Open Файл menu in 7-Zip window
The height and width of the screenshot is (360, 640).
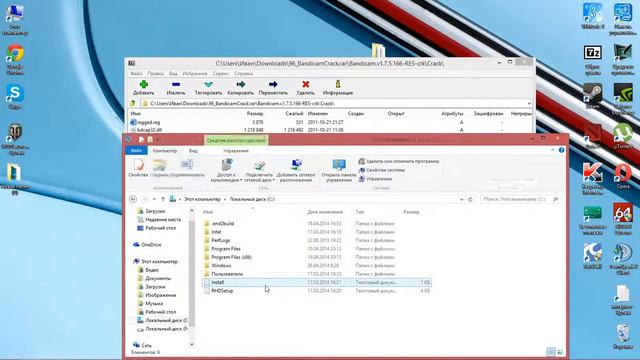coord(136,73)
